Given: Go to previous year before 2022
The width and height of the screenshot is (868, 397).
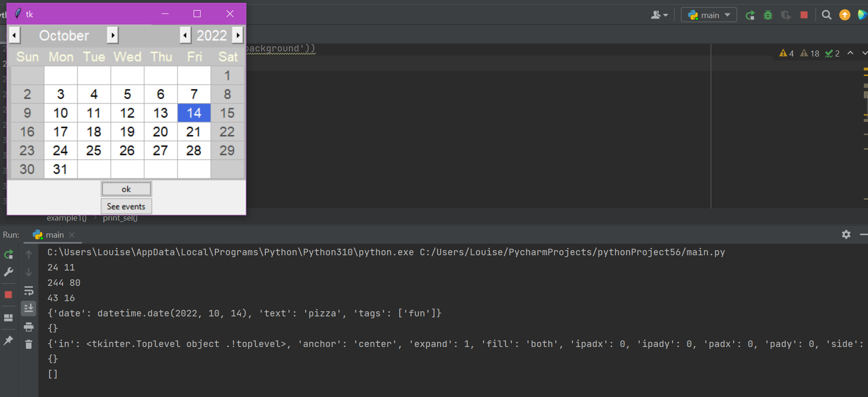Looking at the screenshot, I should [x=185, y=35].
